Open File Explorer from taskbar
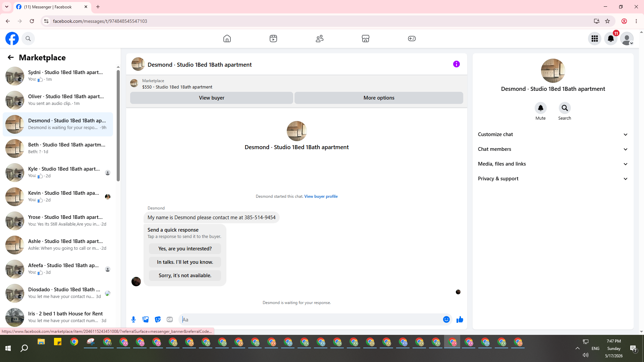This screenshot has height=362, width=644. 41,342
